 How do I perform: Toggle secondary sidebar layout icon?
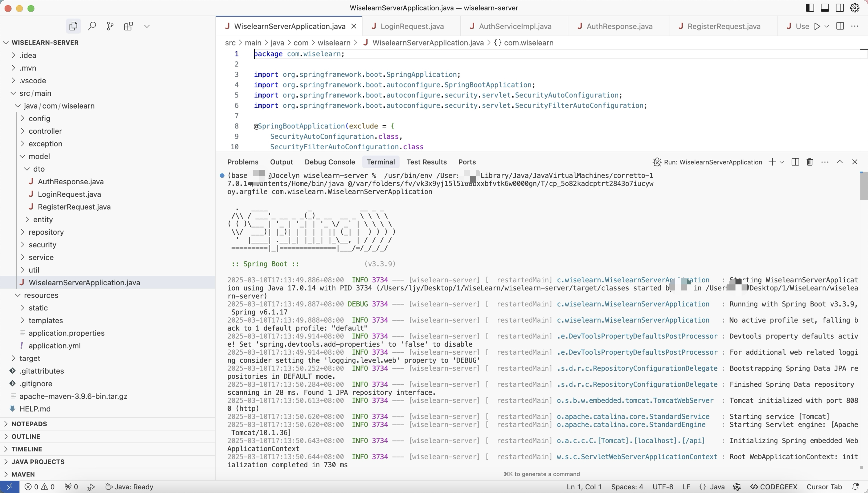coord(840,8)
